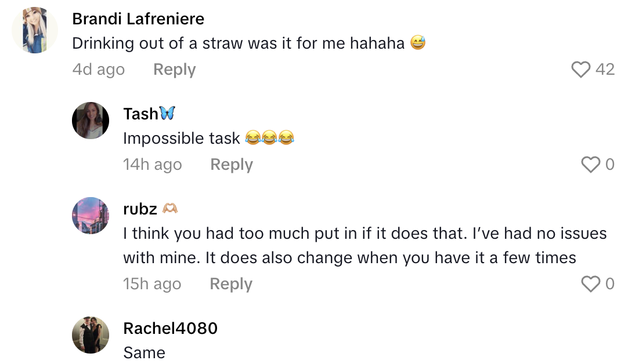This screenshot has width=628, height=364.
Task: Open rubz's profile picture
Action: [91, 216]
